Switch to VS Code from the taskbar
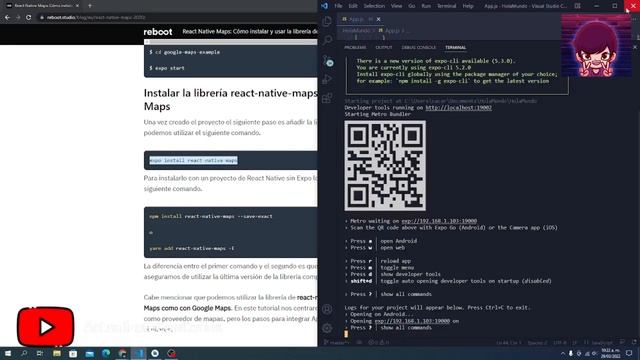Image resolution: width=640 pixels, height=360 pixels. (x=139, y=353)
